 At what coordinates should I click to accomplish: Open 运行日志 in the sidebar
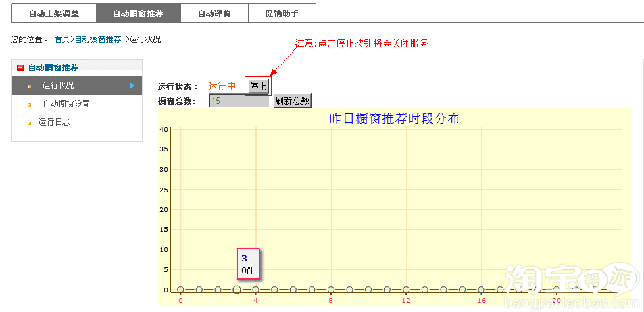click(54, 122)
